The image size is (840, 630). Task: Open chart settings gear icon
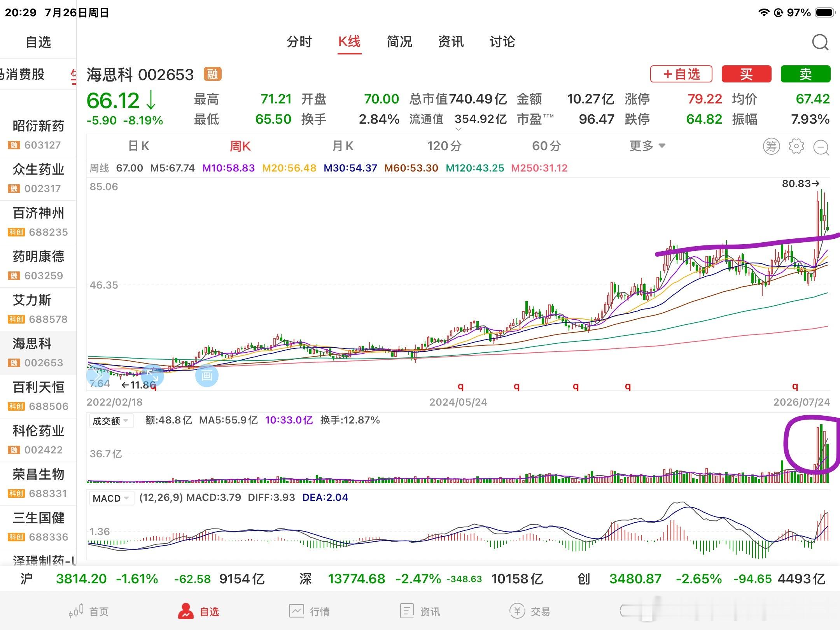(796, 146)
